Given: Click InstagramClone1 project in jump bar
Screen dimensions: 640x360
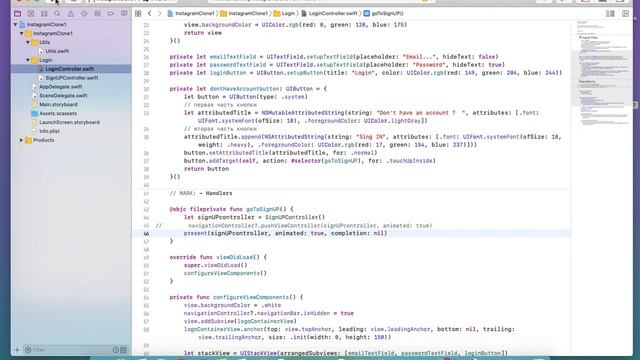Looking at the screenshot, I should point(191,13).
